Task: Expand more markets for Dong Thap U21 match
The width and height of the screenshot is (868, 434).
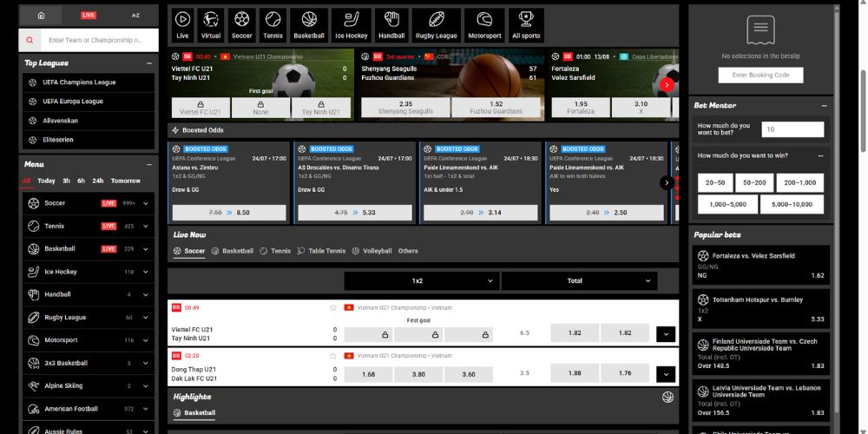Action: [666, 374]
